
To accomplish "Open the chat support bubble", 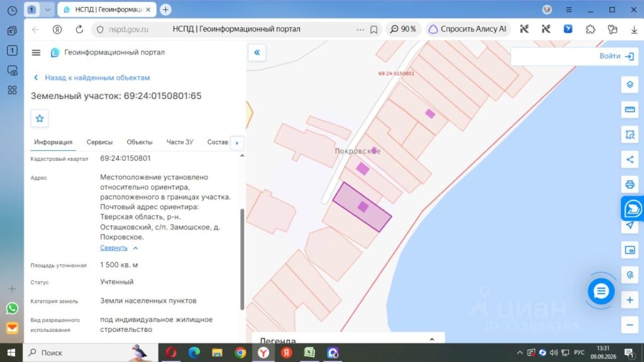I will 601,292.
